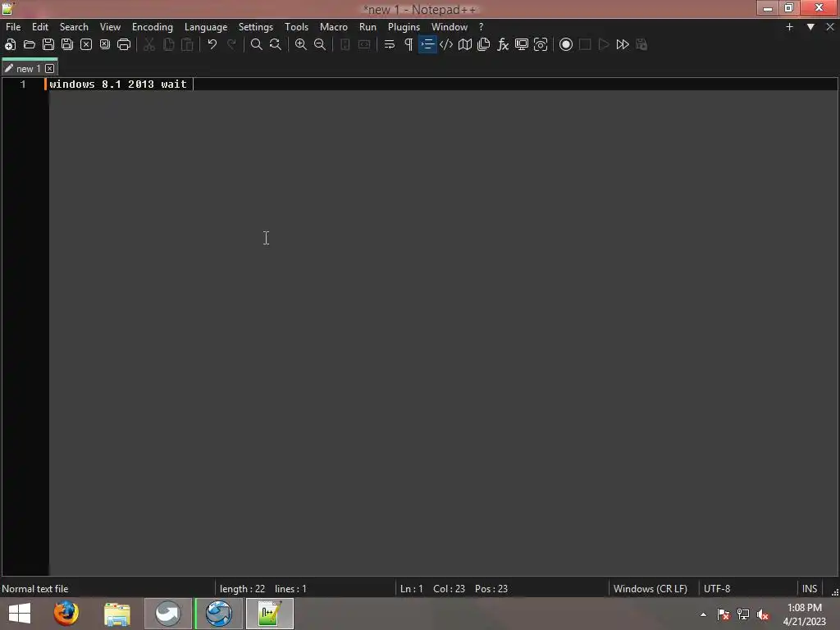
Task: Open the Search menu
Action: 74,27
